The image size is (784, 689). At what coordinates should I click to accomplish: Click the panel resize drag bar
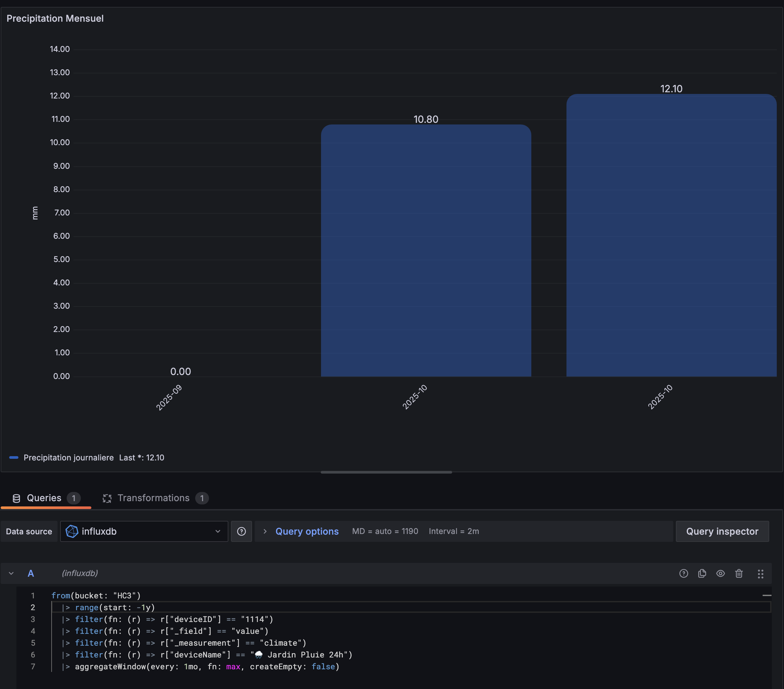coord(386,472)
